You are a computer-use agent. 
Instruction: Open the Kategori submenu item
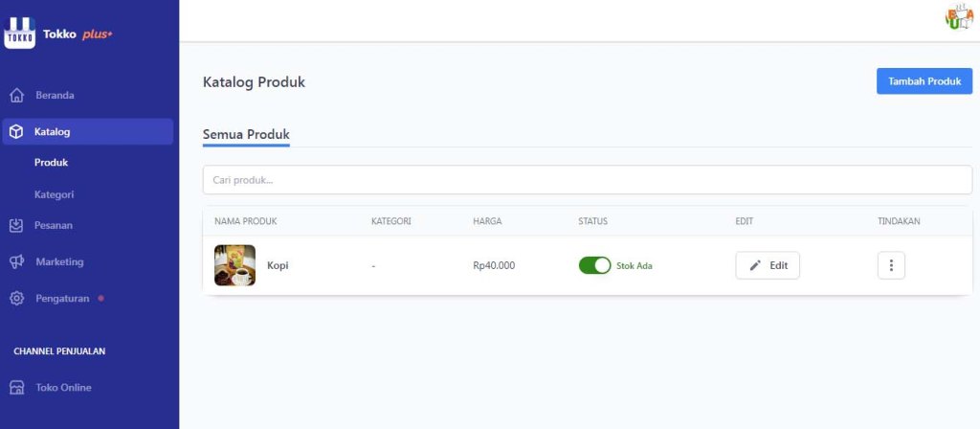[x=54, y=194]
